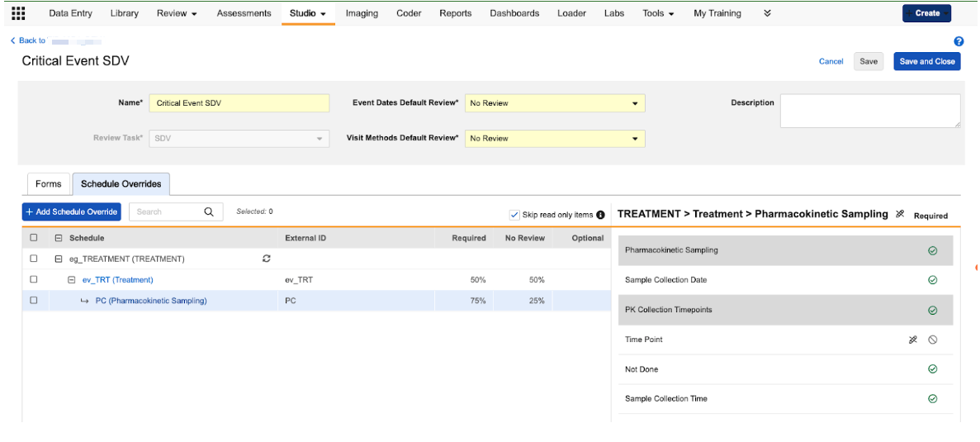Toggle the Skip read only items checkbox
The height and width of the screenshot is (442, 980).
(515, 215)
